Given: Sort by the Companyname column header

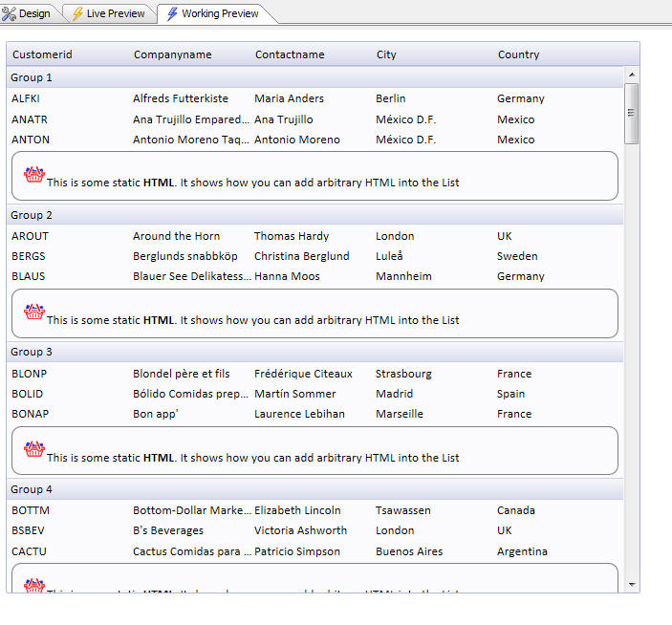Looking at the screenshot, I should pyautogui.click(x=173, y=54).
